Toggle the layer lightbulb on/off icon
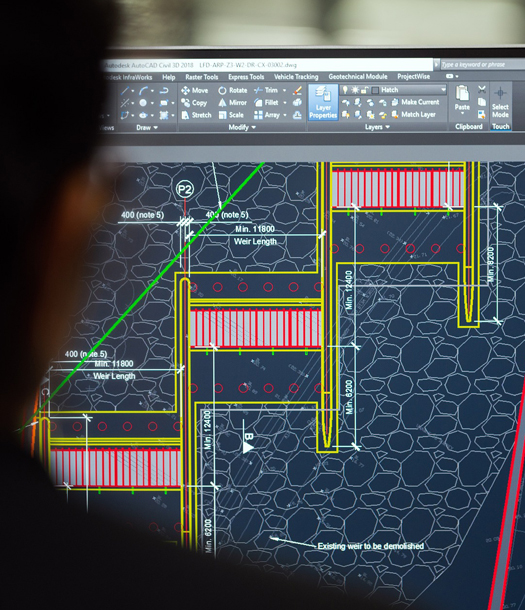 tap(345, 90)
